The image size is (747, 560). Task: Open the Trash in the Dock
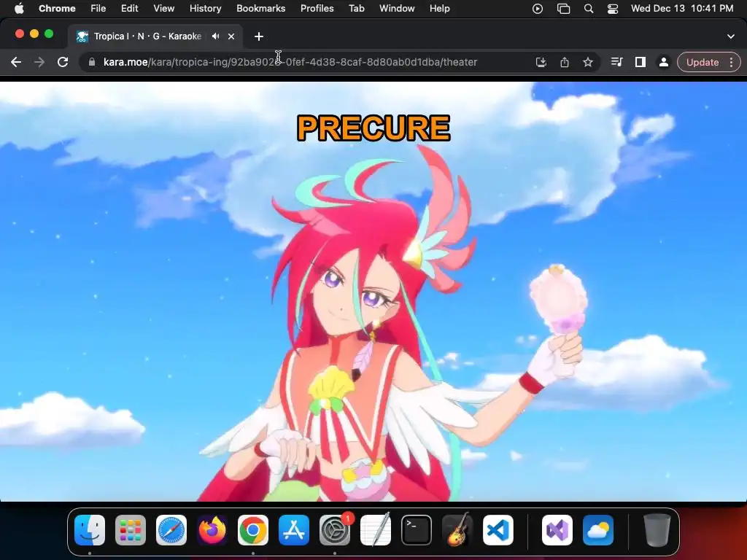click(x=657, y=529)
